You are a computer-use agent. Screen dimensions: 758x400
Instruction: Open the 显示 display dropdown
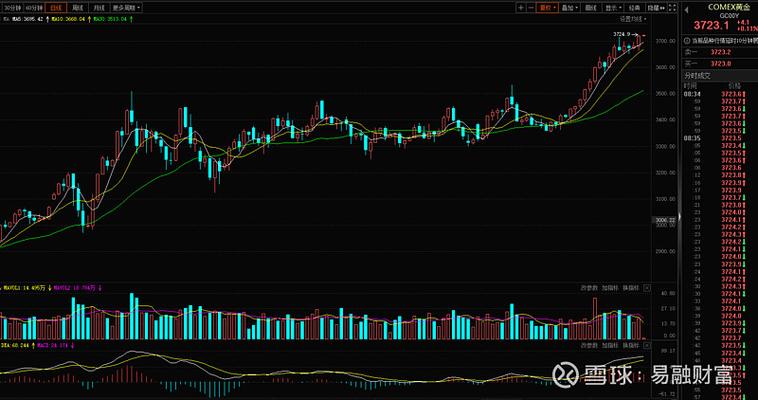coord(611,7)
